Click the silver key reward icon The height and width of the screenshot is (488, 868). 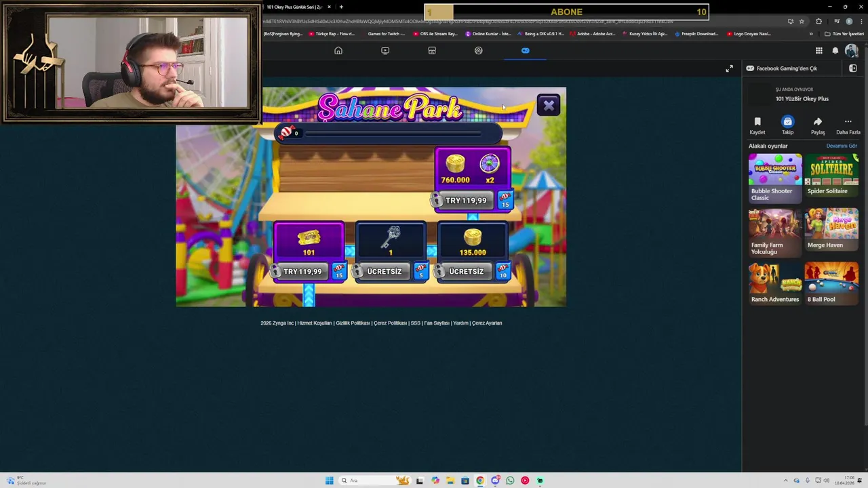pos(391,237)
